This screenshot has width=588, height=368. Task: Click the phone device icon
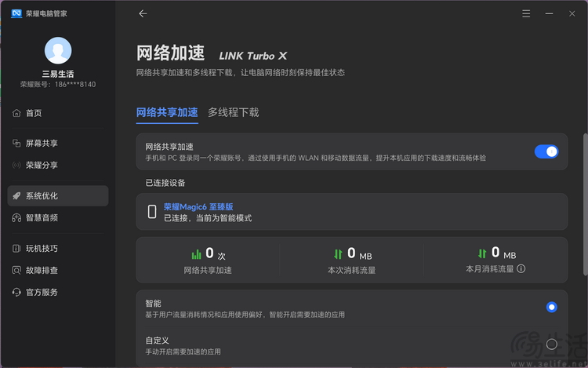pyautogui.click(x=152, y=212)
